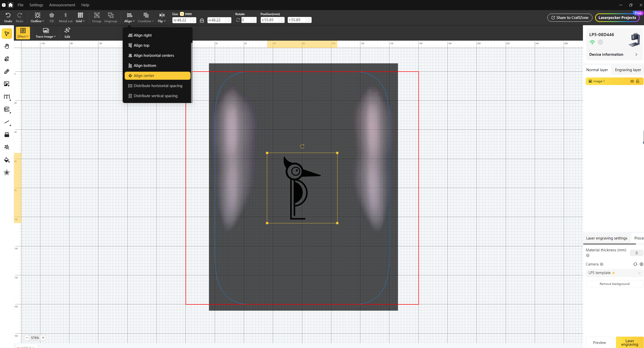Switch to Engraving layer tab
The width and height of the screenshot is (644, 348).
click(628, 70)
